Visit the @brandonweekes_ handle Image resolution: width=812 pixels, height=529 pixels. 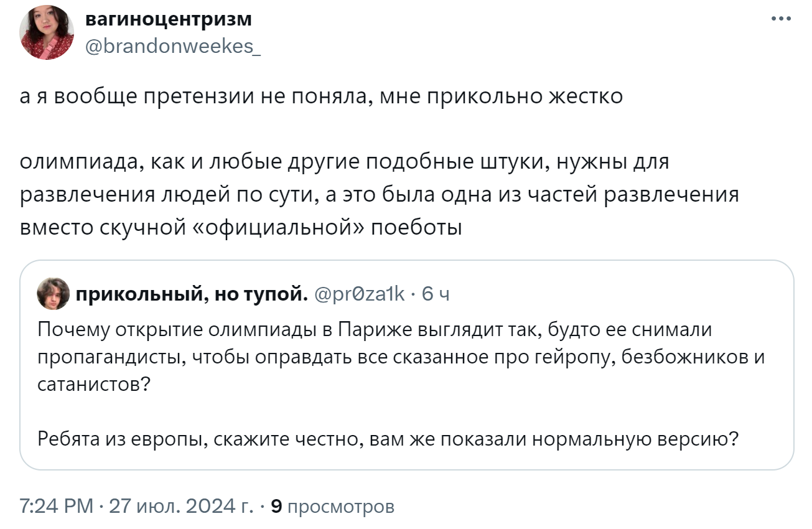(172, 46)
